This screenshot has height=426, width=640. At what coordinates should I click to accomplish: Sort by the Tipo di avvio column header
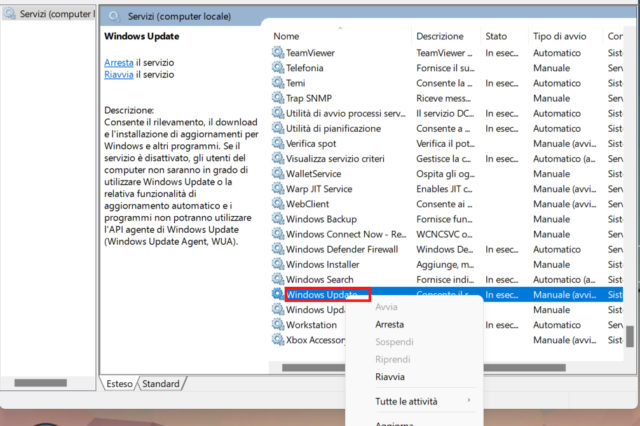(559, 36)
